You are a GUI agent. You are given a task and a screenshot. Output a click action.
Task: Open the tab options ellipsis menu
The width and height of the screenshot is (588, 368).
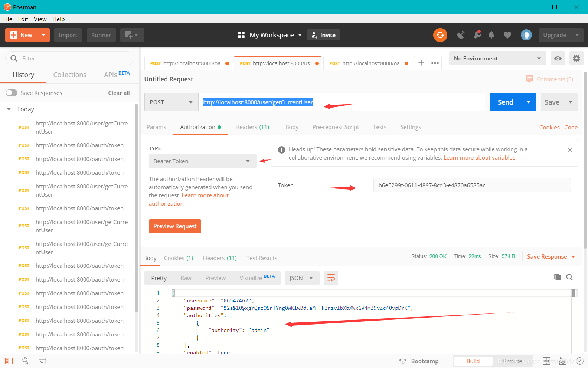pyautogui.click(x=435, y=63)
